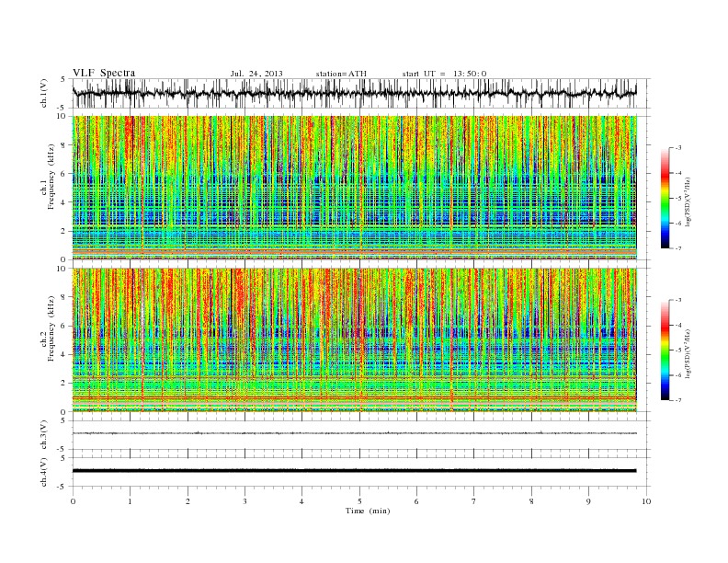Click the "Time (min)" x-axis label
The height and width of the screenshot is (563, 728).
(x=368, y=511)
